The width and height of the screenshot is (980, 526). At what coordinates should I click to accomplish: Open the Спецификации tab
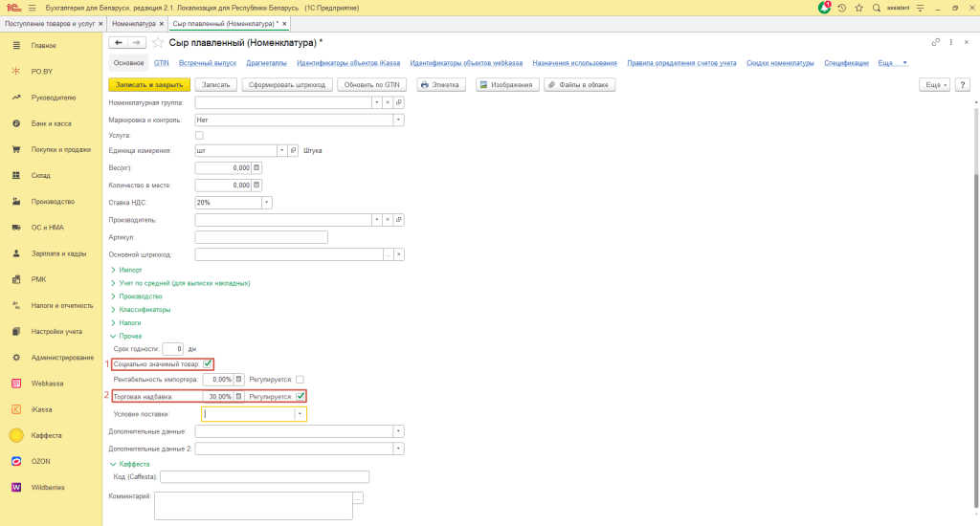pyautogui.click(x=846, y=63)
